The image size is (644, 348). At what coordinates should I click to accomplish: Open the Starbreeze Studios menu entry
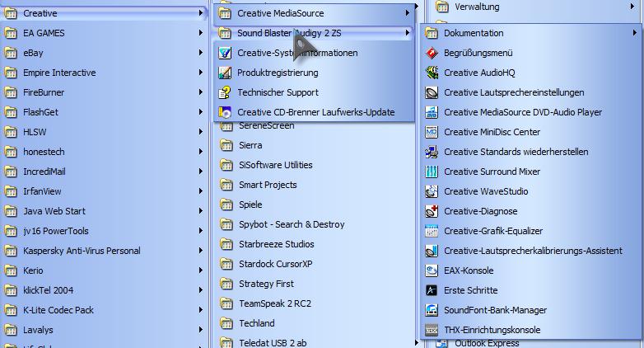(x=318, y=244)
